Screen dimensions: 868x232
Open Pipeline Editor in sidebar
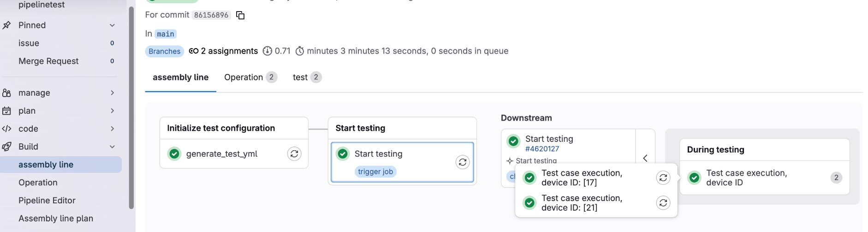coord(47,201)
